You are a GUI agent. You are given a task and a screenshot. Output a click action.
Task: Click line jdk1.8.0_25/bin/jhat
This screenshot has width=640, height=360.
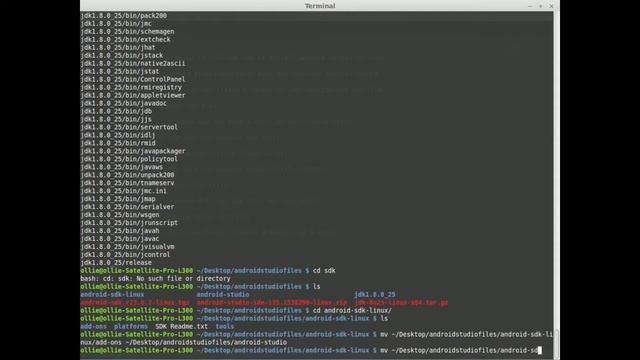tap(118, 47)
